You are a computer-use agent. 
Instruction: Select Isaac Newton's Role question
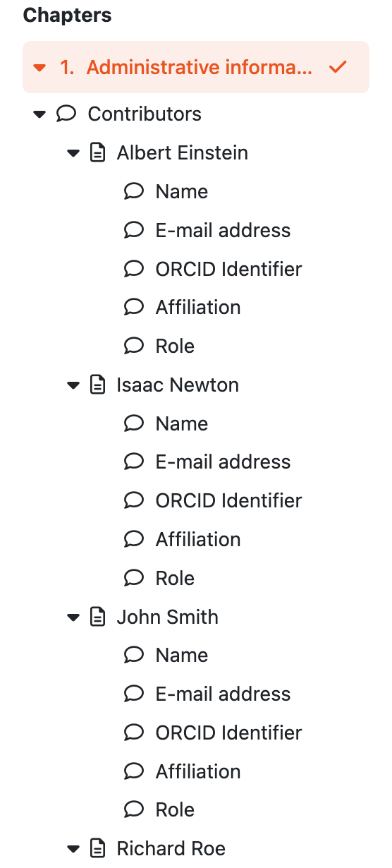pos(175,578)
